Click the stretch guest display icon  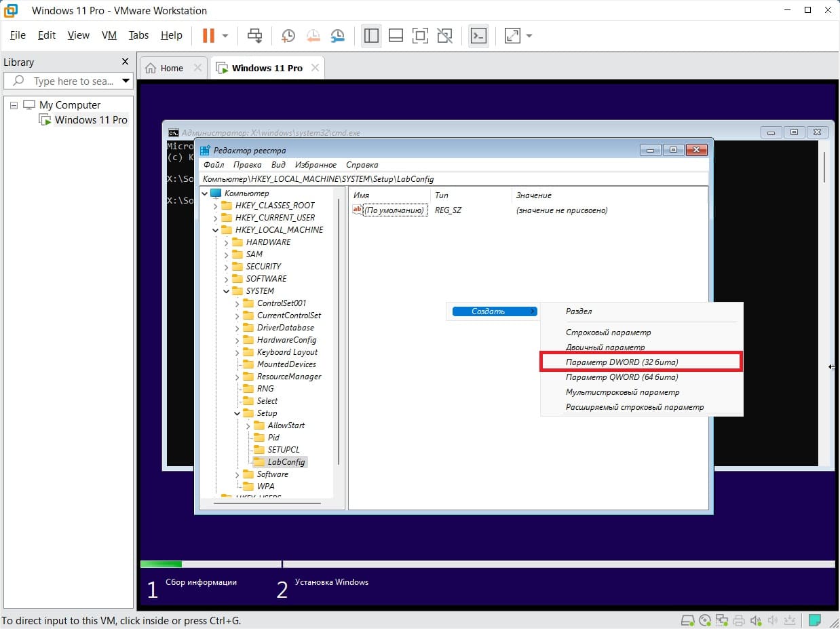[512, 35]
